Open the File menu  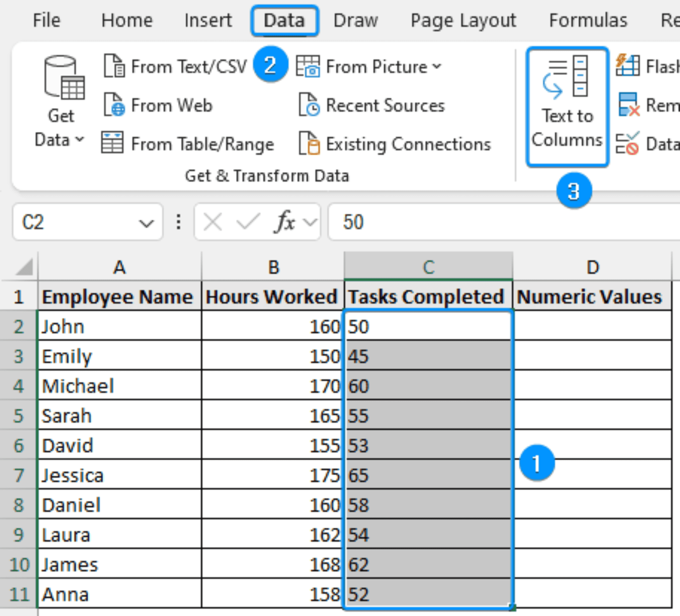(x=46, y=20)
